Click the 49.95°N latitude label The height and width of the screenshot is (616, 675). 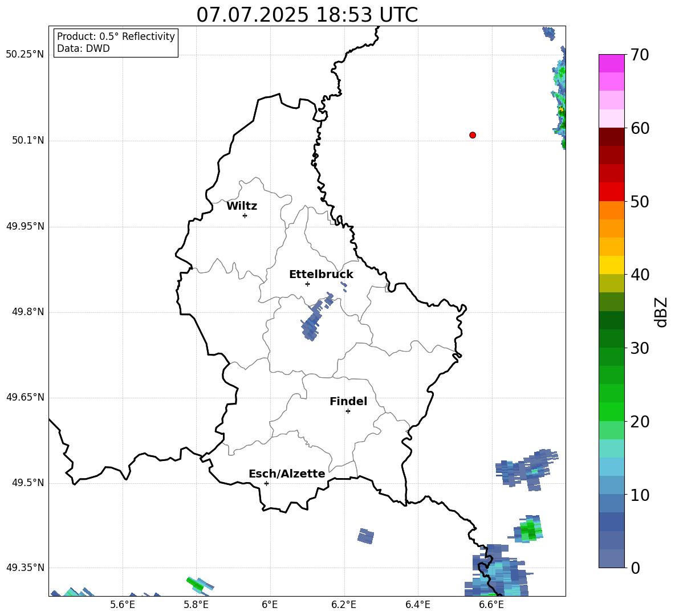tap(25, 226)
